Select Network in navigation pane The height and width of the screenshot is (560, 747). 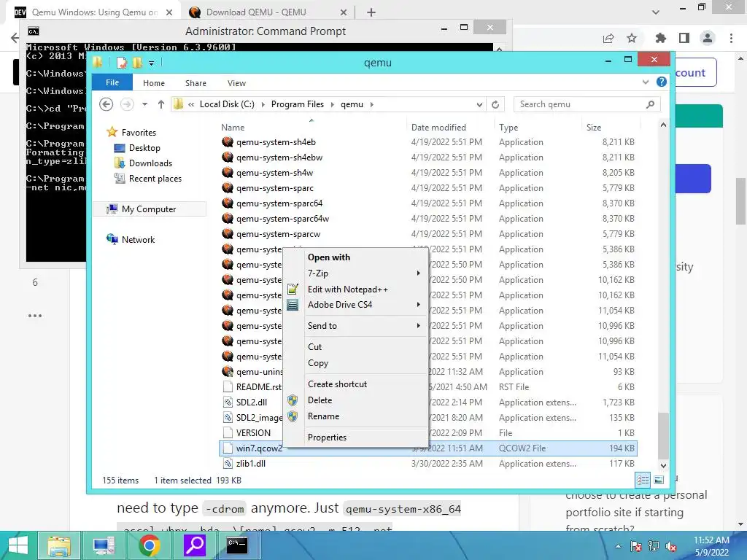tap(138, 239)
